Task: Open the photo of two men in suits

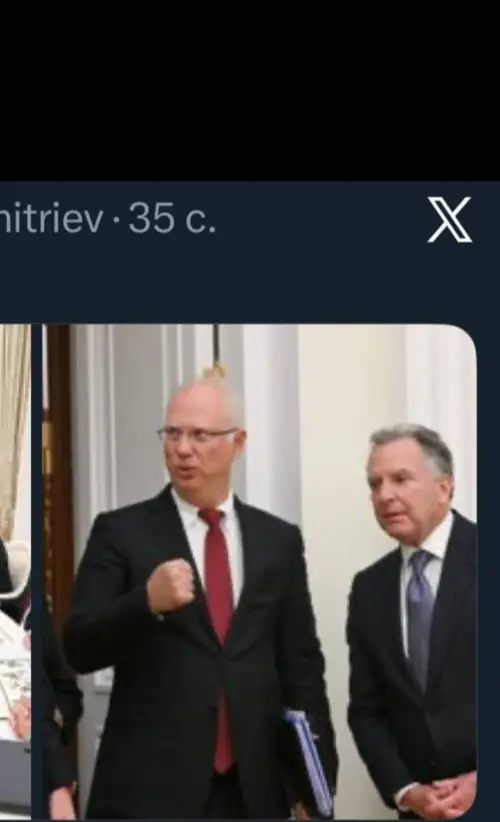Action: (x=259, y=571)
